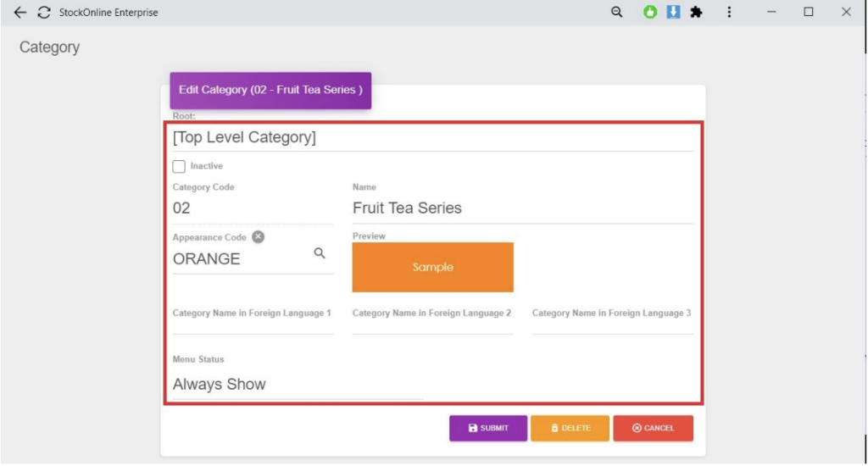Open the three-dot browser menu
Image resolution: width=868 pixels, height=466 pixels.
click(730, 13)
